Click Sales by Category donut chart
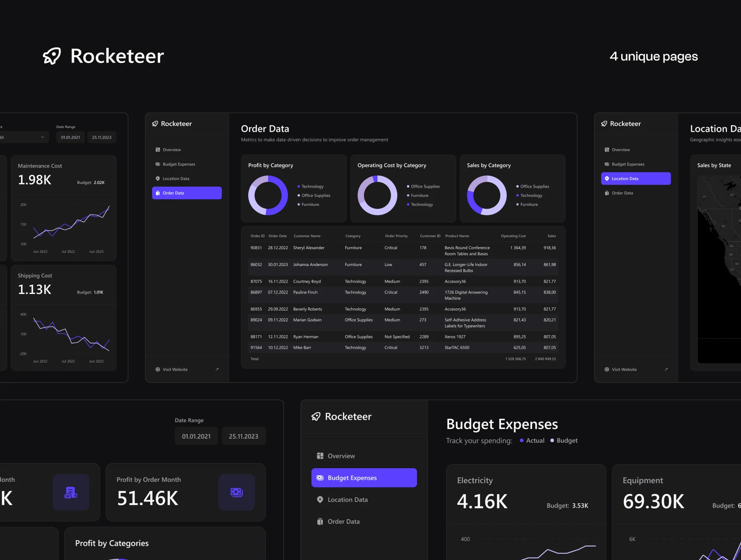 pyautogui.click(x=487, y=196)
